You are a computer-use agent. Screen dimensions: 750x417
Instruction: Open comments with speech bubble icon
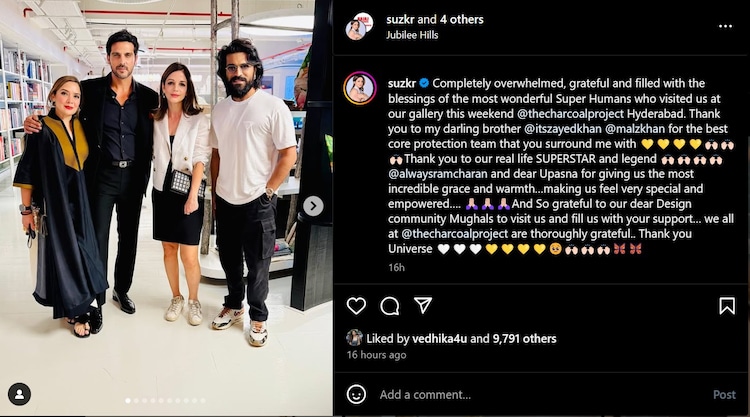[389, 306]
